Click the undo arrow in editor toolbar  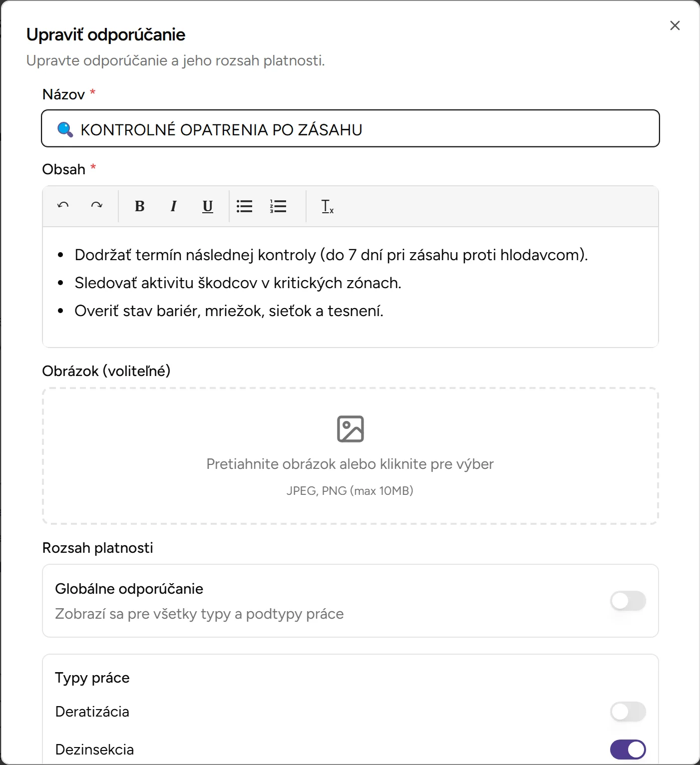pyautogui.click(x=63, y=206)
